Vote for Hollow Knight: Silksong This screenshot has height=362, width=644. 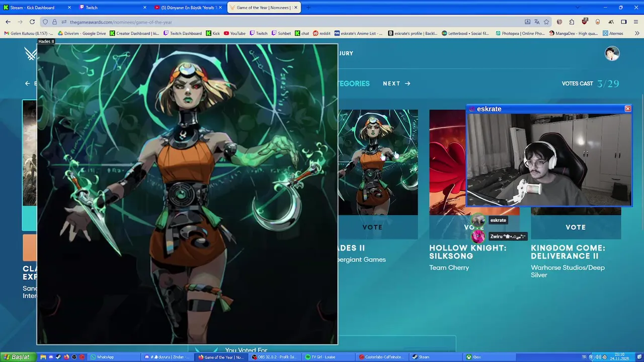[x=474, y=227]
